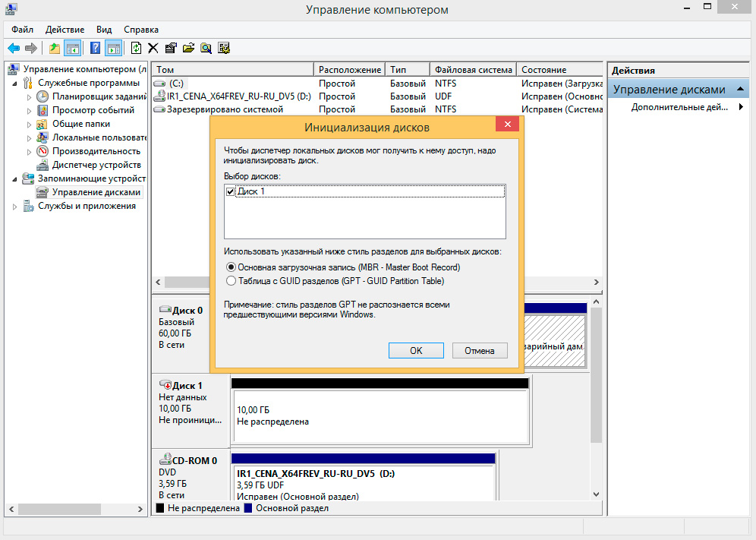Open the Файл menu
This screenshot has height=540, width=756.
[x=22, y=30]
